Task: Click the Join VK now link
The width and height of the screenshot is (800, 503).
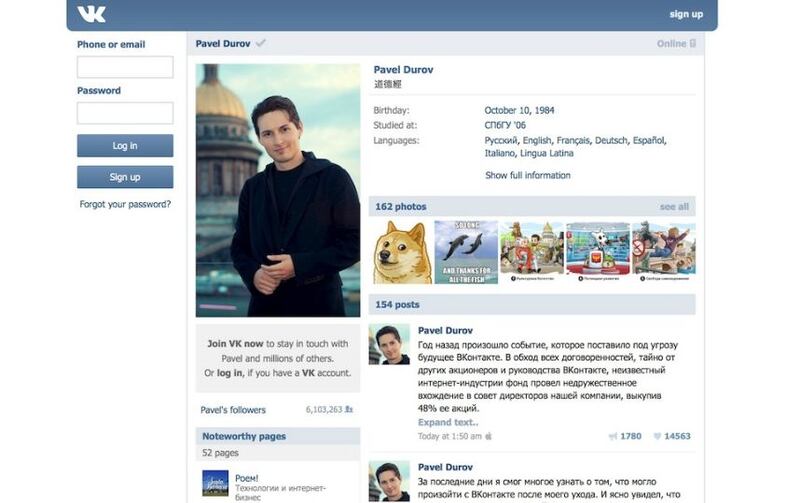Action: 235,344
